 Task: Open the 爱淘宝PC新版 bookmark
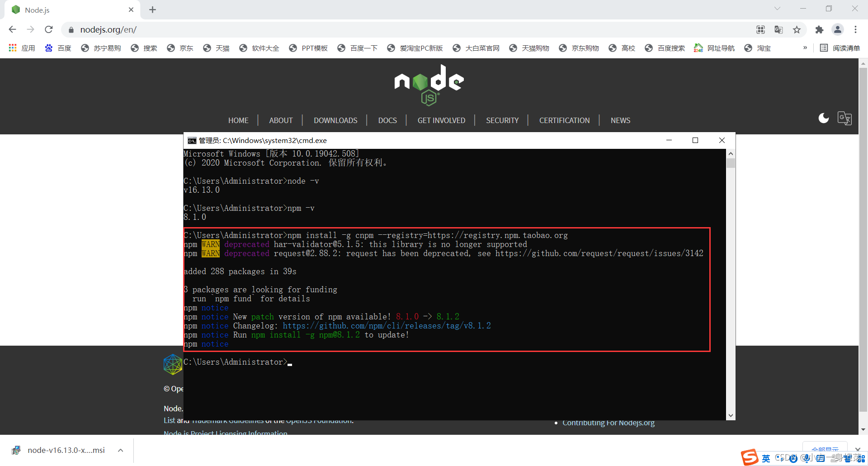coord(415,48)
